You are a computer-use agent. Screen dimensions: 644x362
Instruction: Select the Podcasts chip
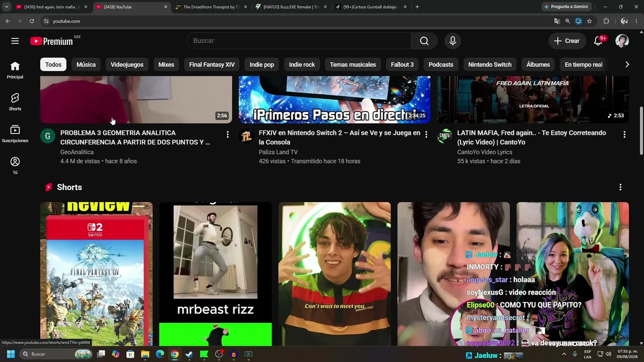click(x=441, y=64)
